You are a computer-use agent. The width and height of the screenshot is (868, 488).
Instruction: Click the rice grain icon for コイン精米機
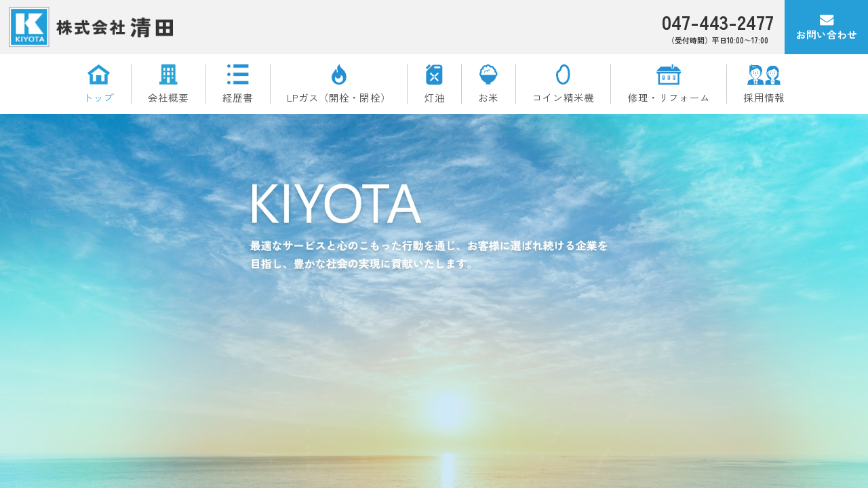(x=563, y=75)
